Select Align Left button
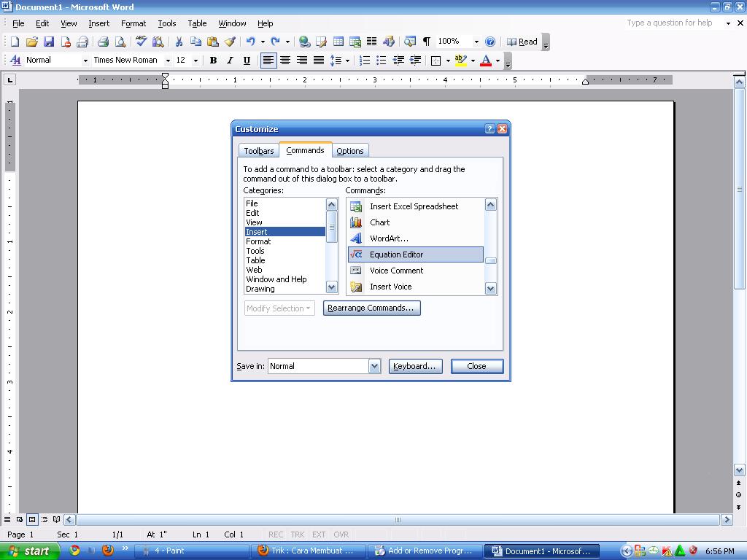The height and width of the screenshot is (560, 747). [x=268, y=61]
